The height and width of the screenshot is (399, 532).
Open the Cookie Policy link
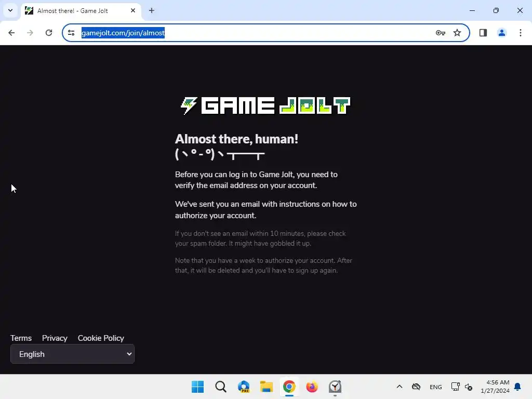click(x=101, y=338)
